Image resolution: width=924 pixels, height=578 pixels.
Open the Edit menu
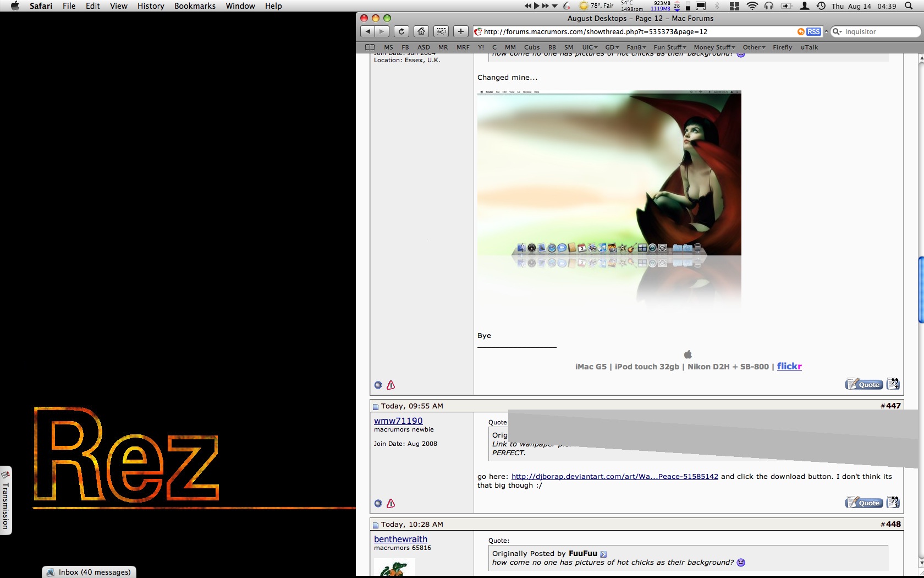[x=92, y=6]
